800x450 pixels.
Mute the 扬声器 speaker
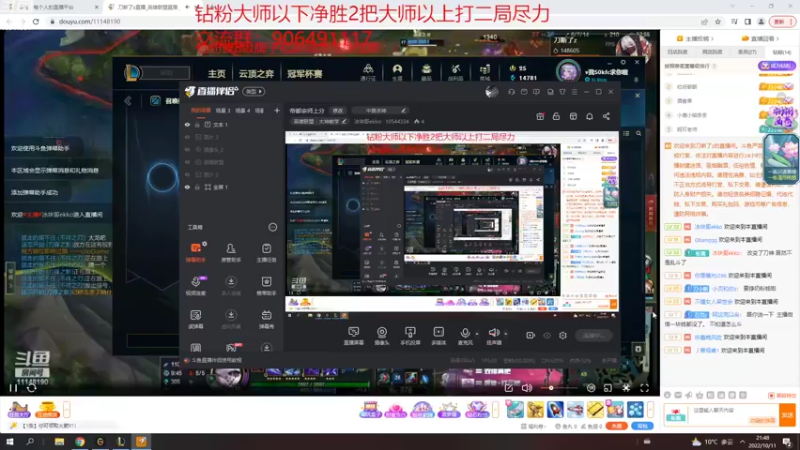(494, 336)
